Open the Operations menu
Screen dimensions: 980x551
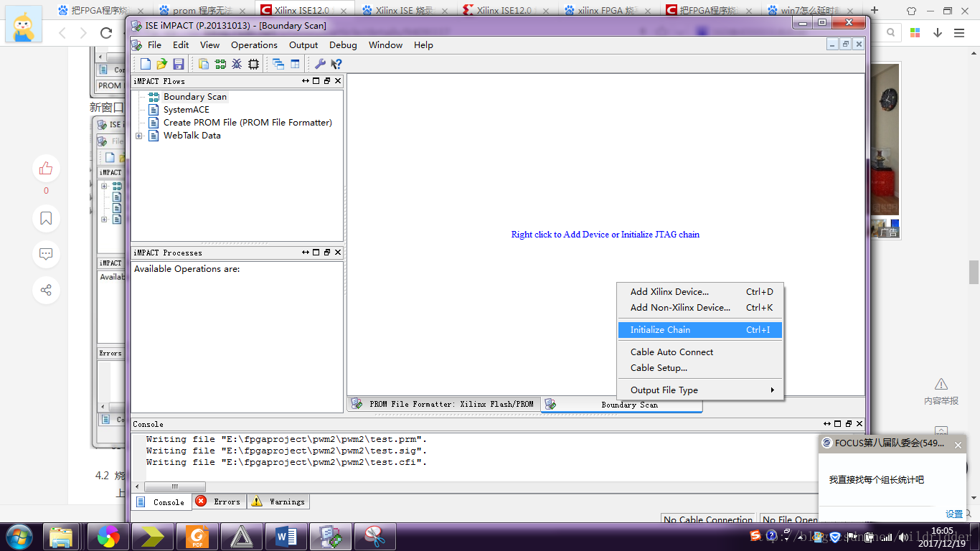click(254, 44)
